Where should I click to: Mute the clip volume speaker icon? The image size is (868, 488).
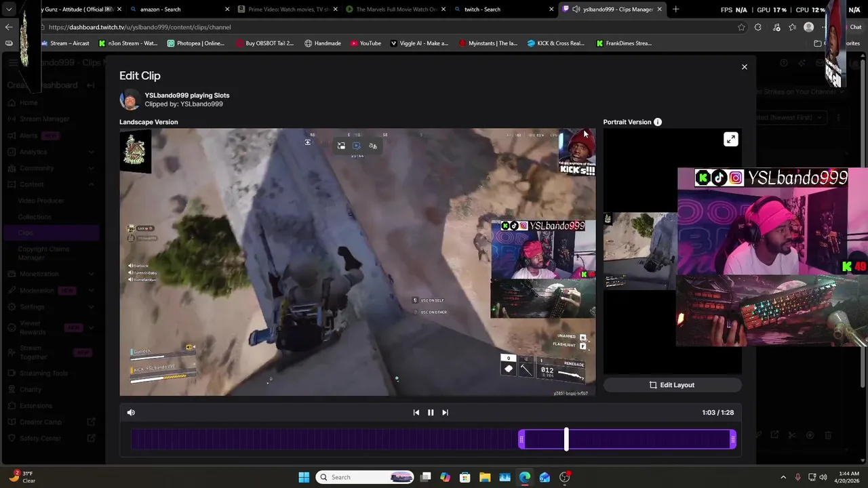coord(131,412)
